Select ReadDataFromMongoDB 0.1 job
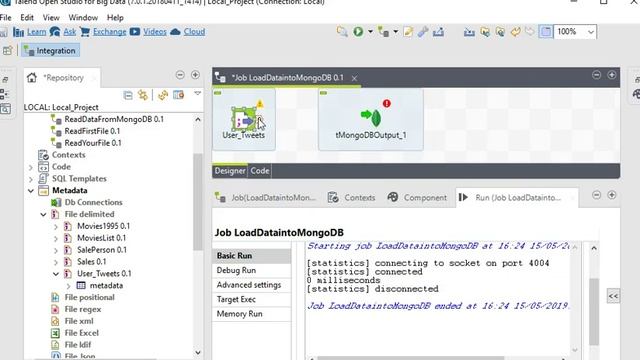Viewport: 640px width, 360px height. click(x=114, y=119)
